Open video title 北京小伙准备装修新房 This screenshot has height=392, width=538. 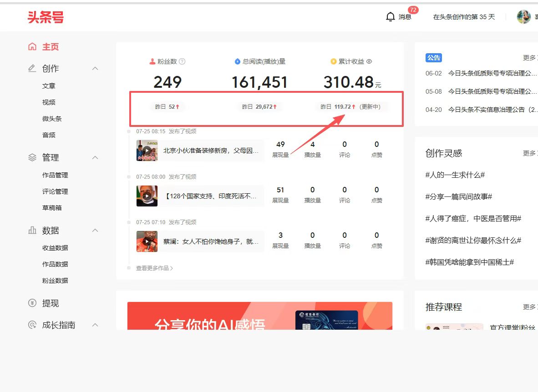click(x=211, y=151)
